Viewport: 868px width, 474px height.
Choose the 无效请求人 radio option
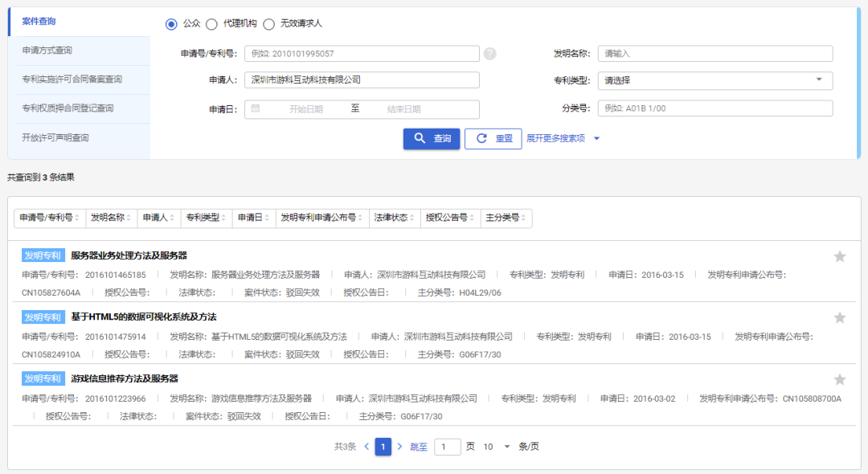coord(269,23)
